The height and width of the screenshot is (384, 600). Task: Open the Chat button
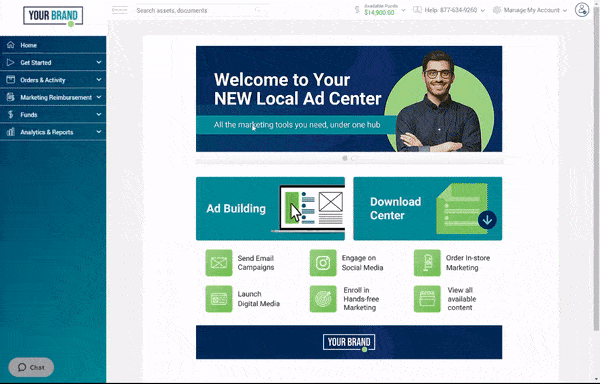31,367
